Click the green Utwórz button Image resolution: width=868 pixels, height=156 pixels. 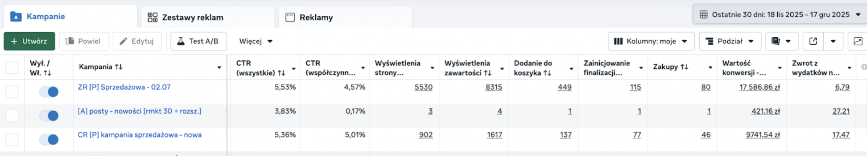tap(29, 41)
